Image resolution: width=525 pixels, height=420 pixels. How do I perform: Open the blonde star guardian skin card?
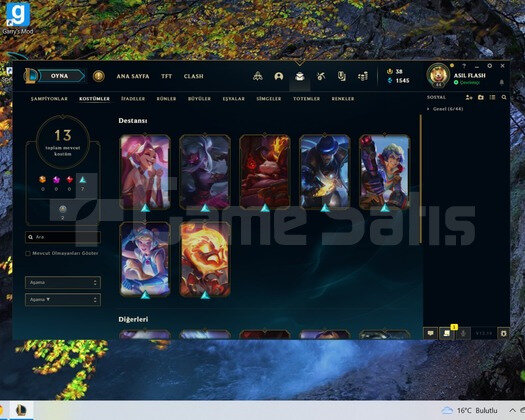coord(145,260)
